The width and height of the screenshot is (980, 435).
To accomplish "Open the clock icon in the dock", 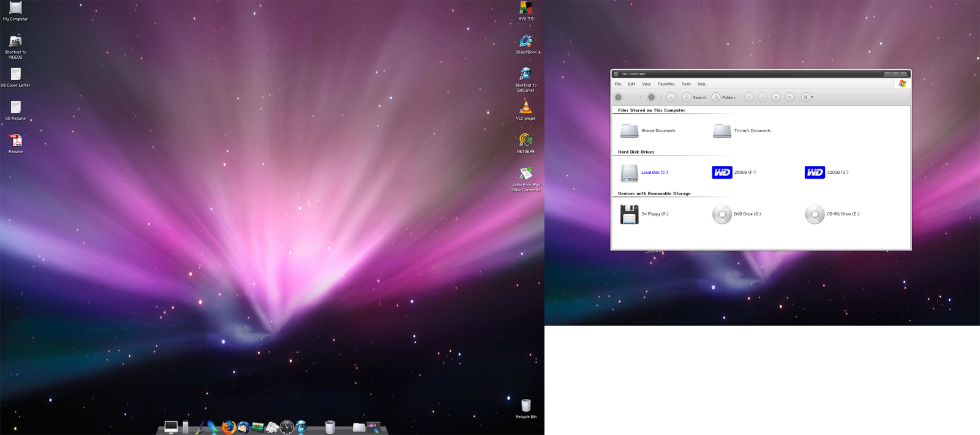I will click(x=287, y=427).
